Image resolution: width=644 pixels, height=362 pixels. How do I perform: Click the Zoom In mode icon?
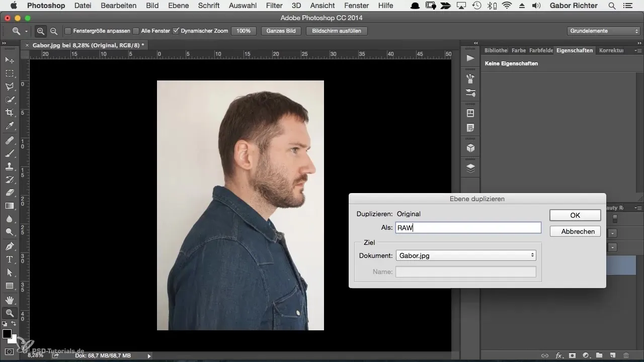[x=41, y=31]
